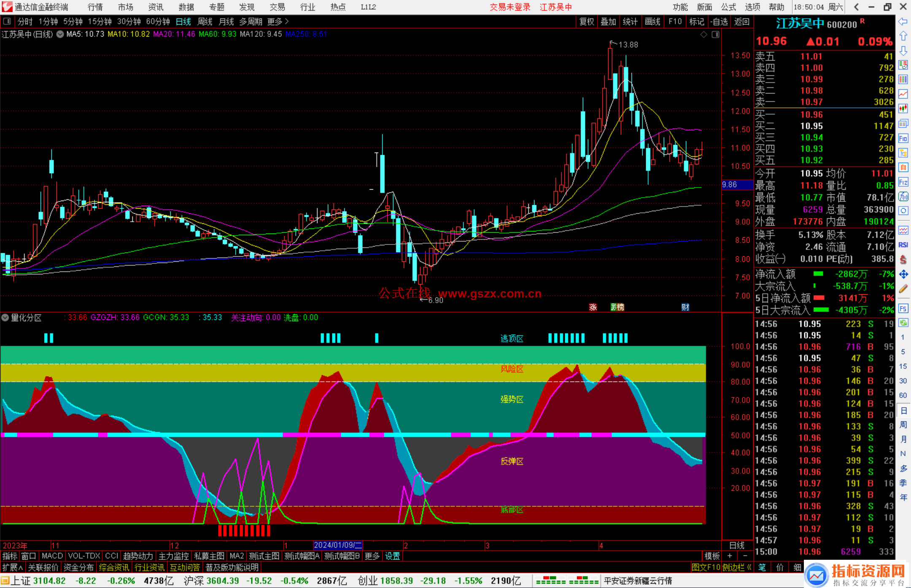This screenshot has height=588, width=911.
Task: Click the 画线 draw line button
Action: tap(652, 21)
